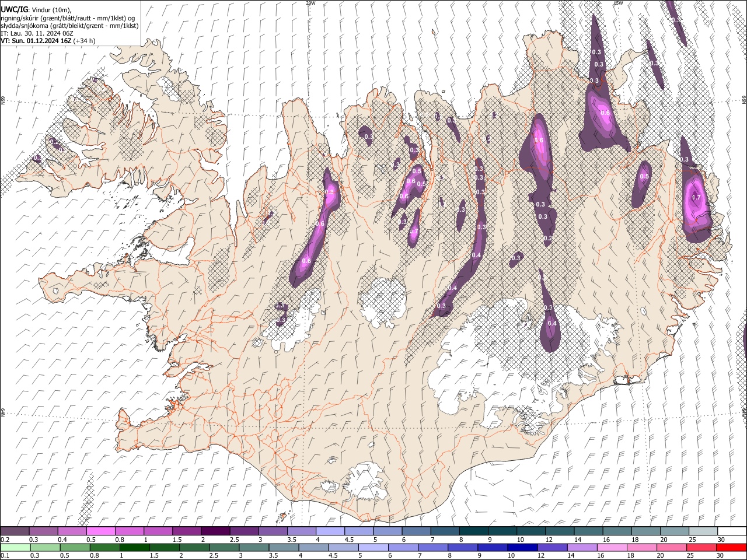Select the 'rigning/skúrir' legend description line
The image size is (747, 560).
coord(68,18)
